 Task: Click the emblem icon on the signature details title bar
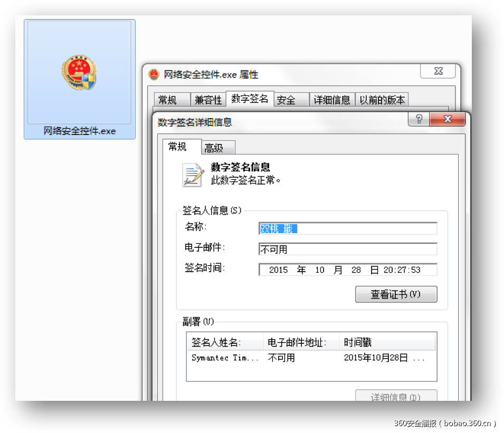pyautogui.click(x=161, y=120)
